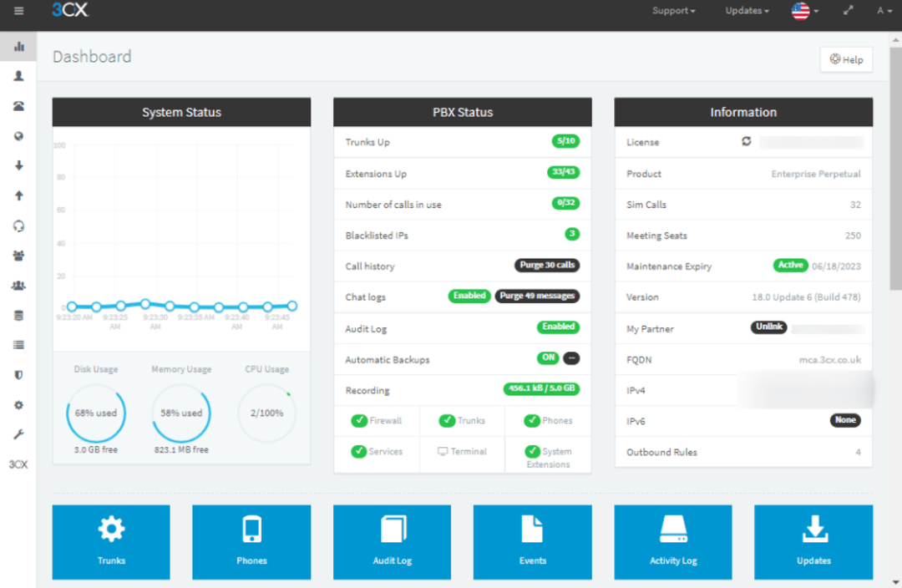Image resolution: width=902 pixels, height=588 pixels.
Task: Click the Help button
Action: [846, 59]
